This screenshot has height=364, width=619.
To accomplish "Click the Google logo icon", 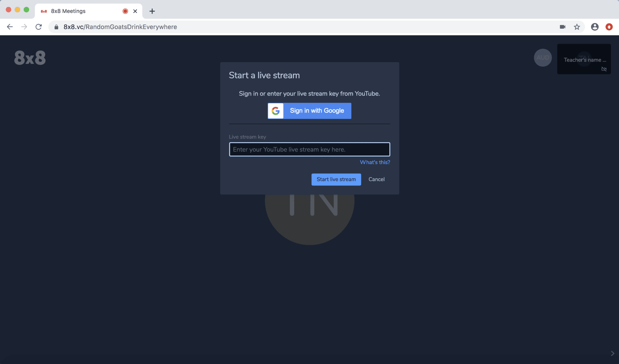I will coord(275,111).
